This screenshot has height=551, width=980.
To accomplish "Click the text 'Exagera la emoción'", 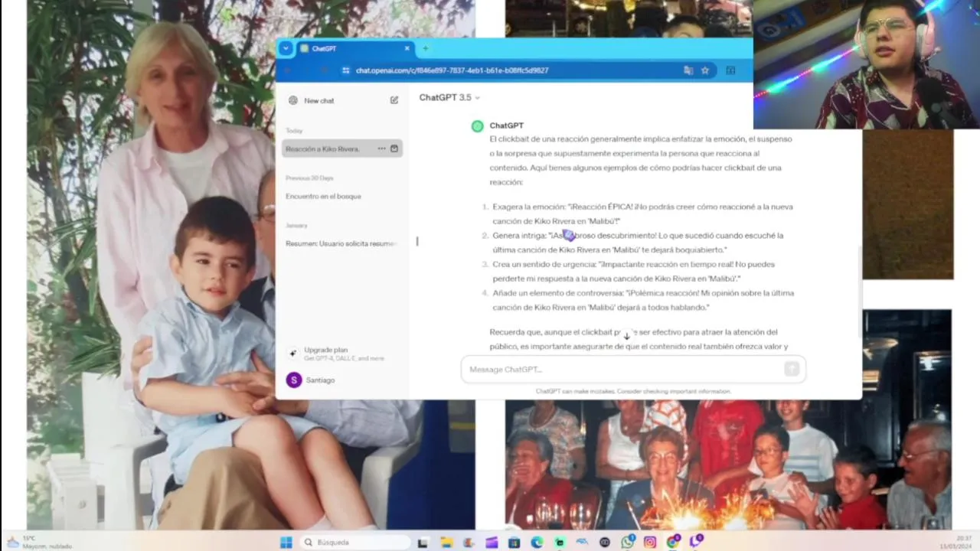I will click(x=528, y=207).
